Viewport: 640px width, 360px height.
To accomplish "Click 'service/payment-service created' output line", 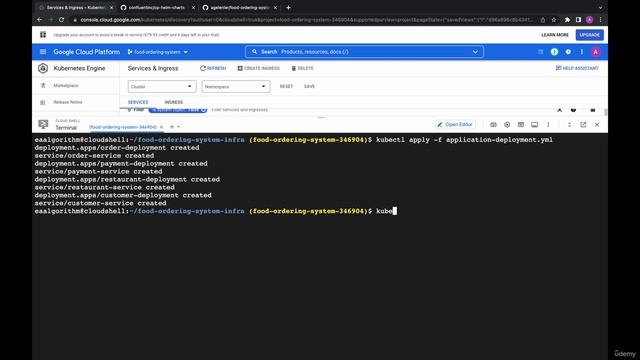I will point(98,171).
